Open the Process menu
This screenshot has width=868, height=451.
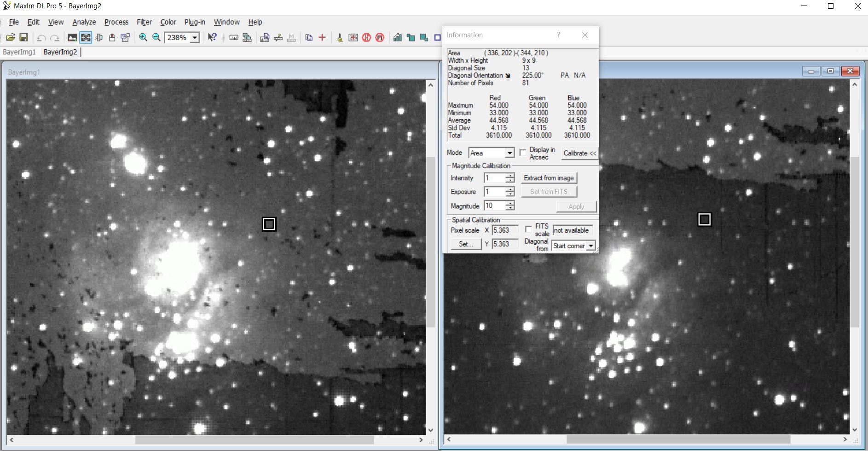coord(116,22)
